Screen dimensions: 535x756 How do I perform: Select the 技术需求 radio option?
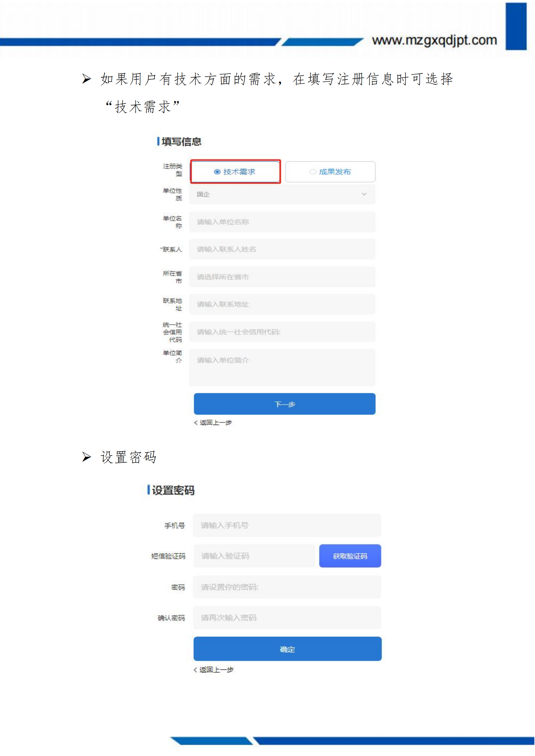pos(235,172)
